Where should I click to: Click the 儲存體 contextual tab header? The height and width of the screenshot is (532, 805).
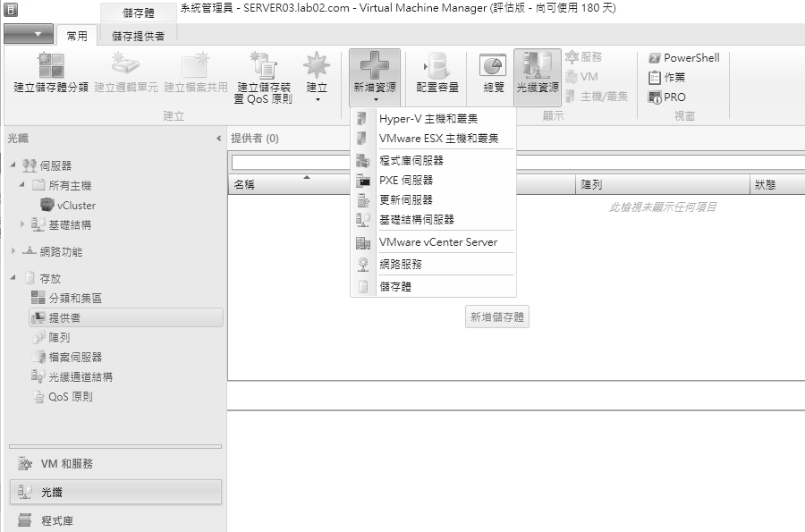[138, 13]
